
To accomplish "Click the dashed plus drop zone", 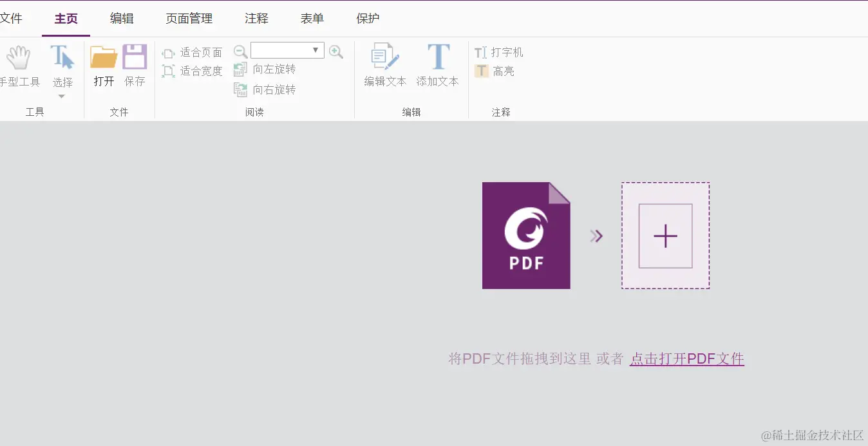I will pyautogui.click(x=665, y=236).
